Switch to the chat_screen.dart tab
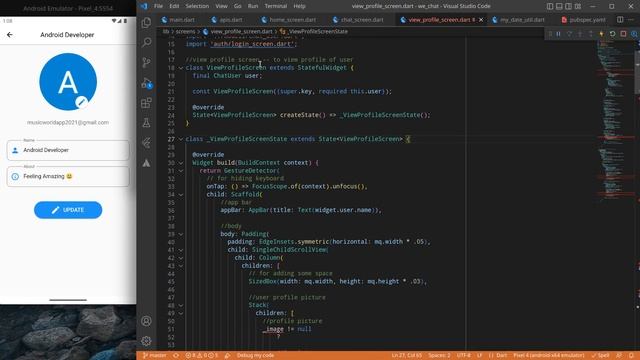The height and width of the screenshot is (360, 640). [358, 20]
